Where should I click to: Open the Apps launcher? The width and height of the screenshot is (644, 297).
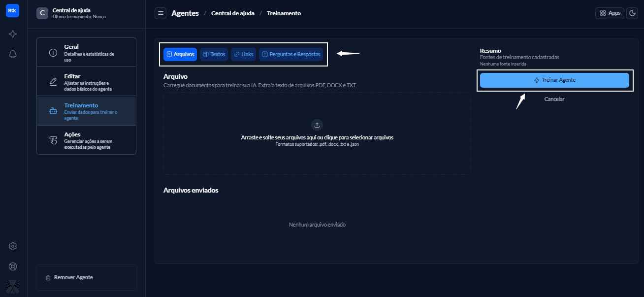click(610, 13)
